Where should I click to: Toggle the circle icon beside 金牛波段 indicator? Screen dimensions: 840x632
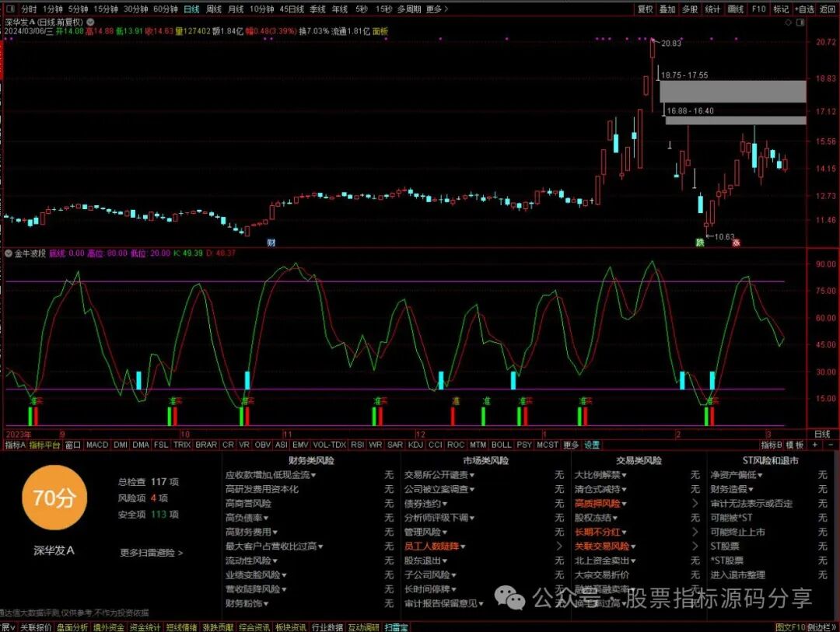(x=9, y=253)
